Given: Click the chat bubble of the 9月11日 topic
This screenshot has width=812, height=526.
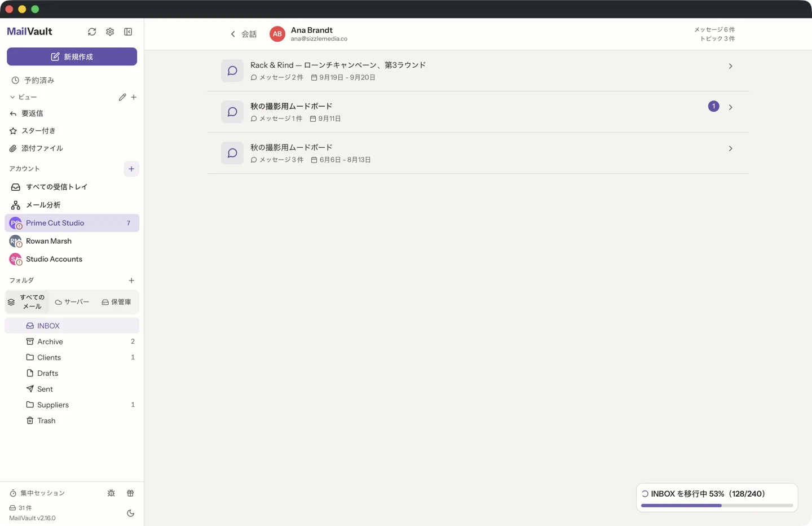Looking at the screenshot, I should (x=232, y=112).
